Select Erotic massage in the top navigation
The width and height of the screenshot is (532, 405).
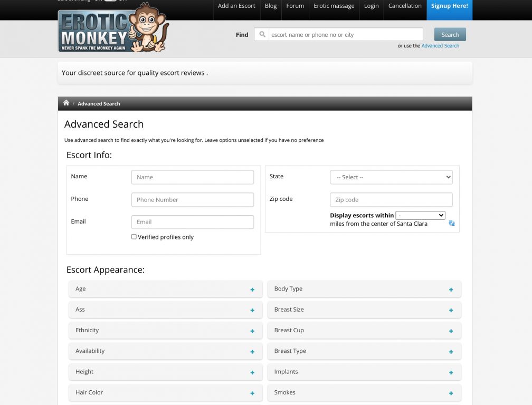[x=334, y=6]
